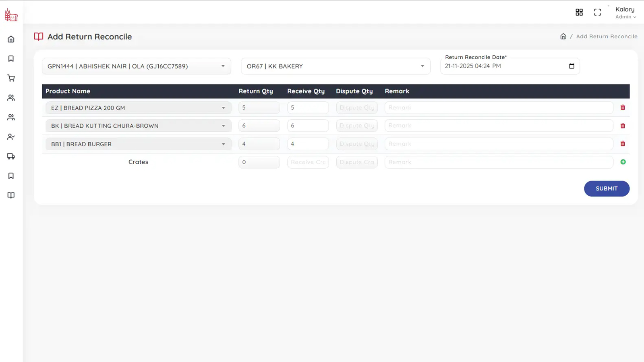Open the apps grid icon in header
The width and height of the screenshot is (644, 362).
coord(579,12)
